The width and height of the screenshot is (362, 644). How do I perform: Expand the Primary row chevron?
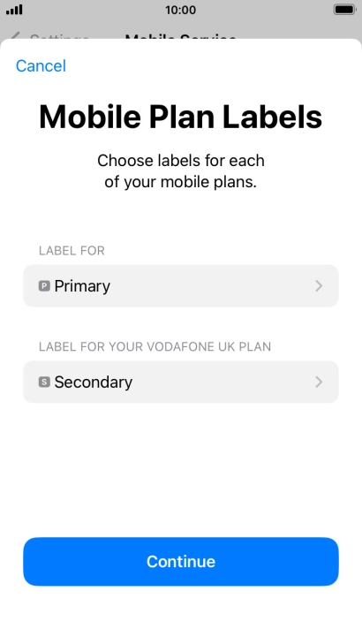point(319,286)
